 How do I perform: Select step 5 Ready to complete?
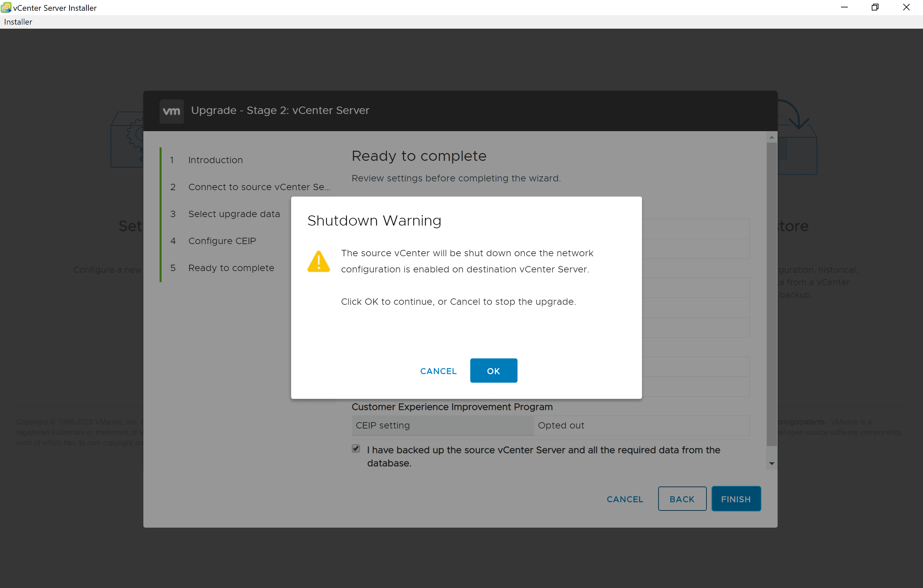(222, 268)
